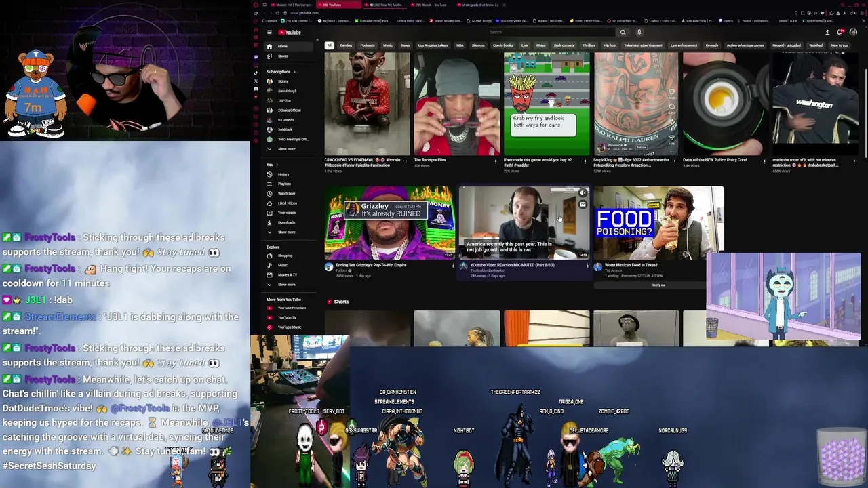Open the Subscriptions chevron header
This screenshot has width=868, height=488.
pos(281,71)
